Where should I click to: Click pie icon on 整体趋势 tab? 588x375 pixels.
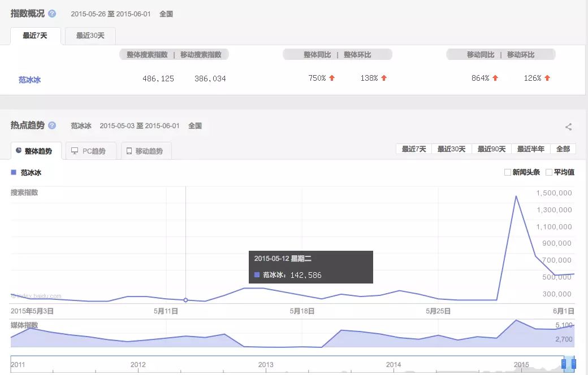(19, 151)
